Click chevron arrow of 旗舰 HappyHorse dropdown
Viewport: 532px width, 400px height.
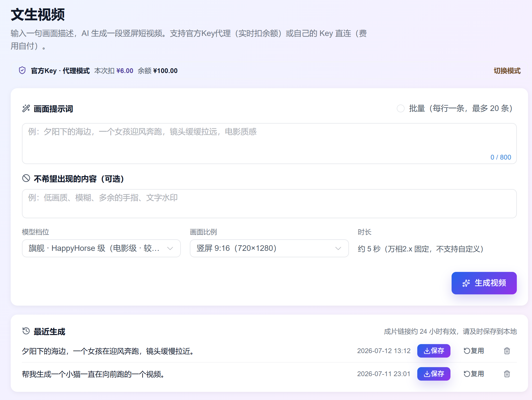[x=170, y=248]
